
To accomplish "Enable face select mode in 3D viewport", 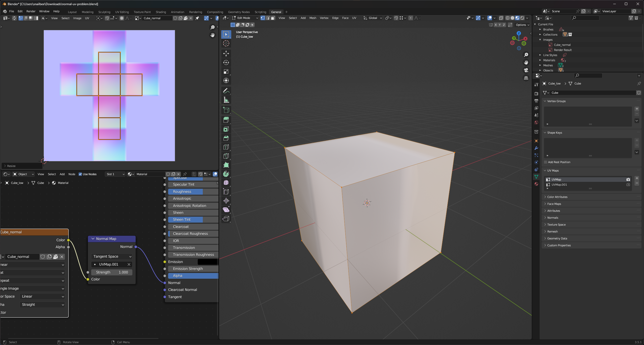I will click(273, 18).
